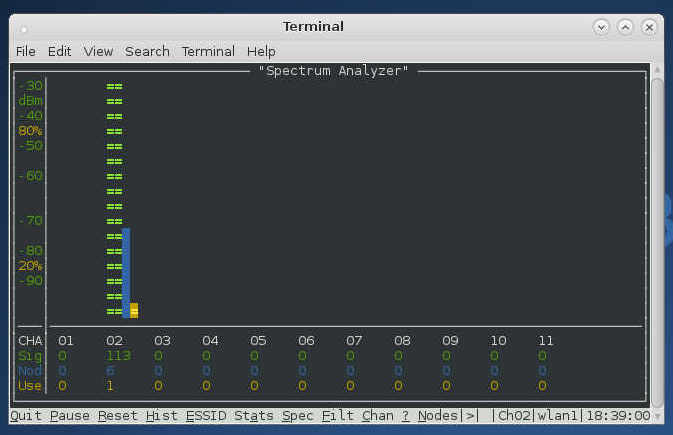Screen dimensions: 673x435
Task: Click the CHA row label
Action: [x=30, y=341]
